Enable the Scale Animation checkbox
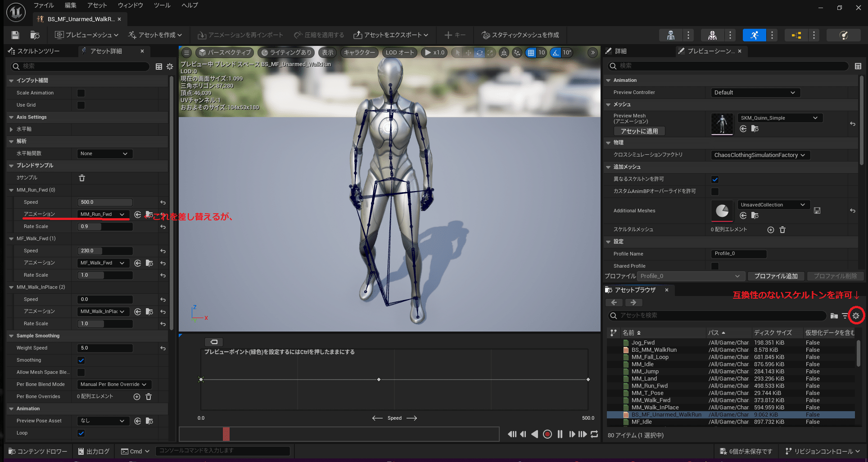868x462 pixels. click(81, 93)
